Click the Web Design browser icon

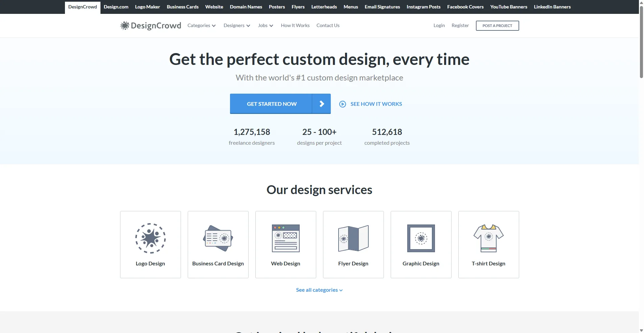(x=286, y=238)
